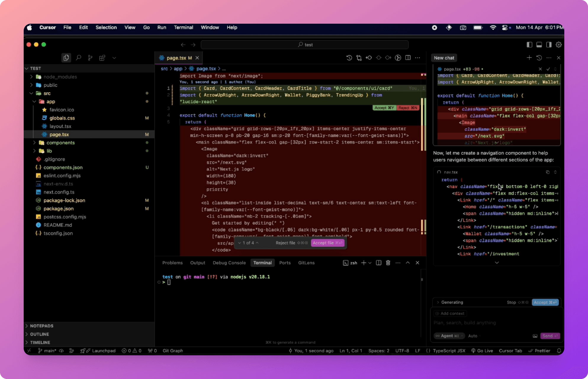The image size is (588, 379).
Task: Switch to the Debug Console tab
Action: pos(229,263)
